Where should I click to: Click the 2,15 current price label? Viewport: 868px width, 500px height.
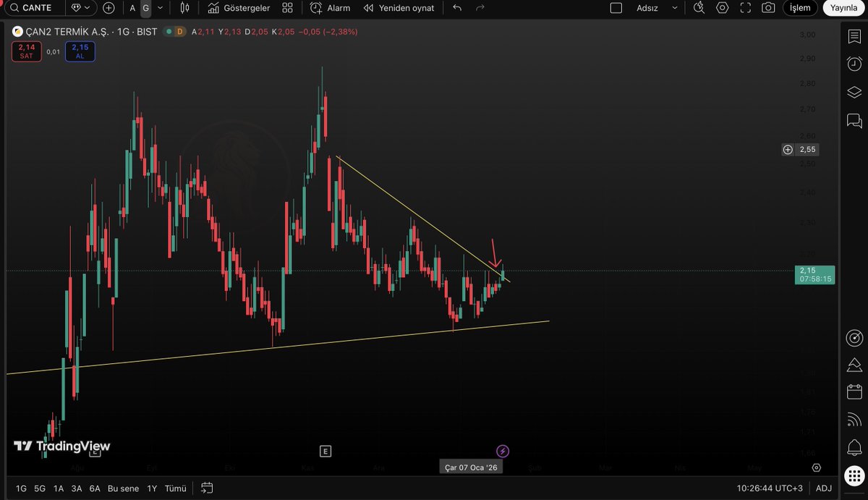(814, 274)
